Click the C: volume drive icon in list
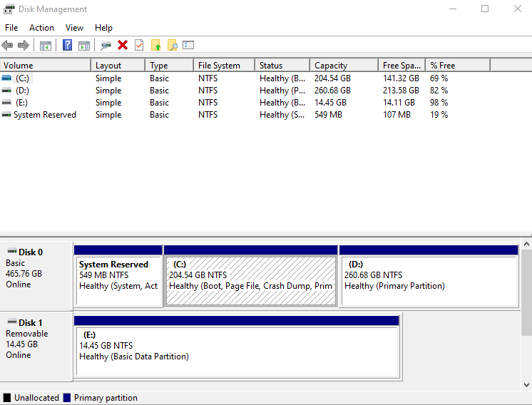This screenshot has height=405, width=532. click(x=6, y=78)
